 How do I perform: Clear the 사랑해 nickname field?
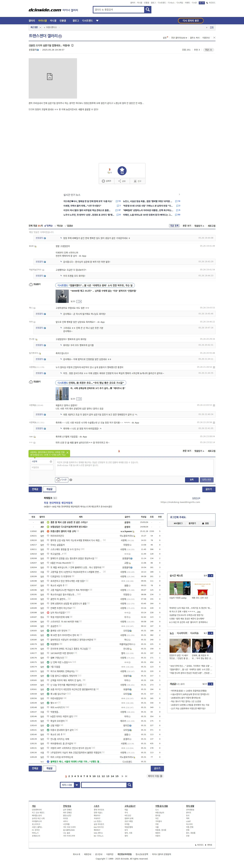[51, 462]
